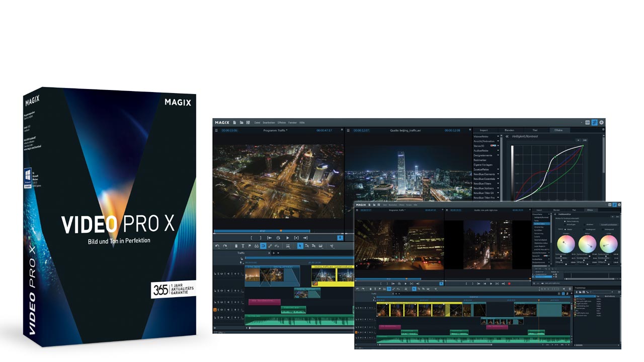Set a marker with the flag icon
The image size is (644, 362).
250,246
